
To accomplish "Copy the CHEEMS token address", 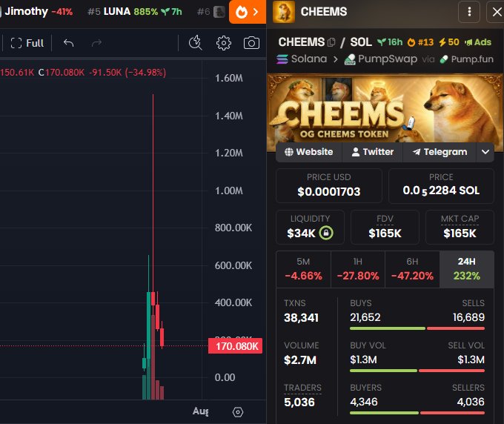I will [331, 42].
